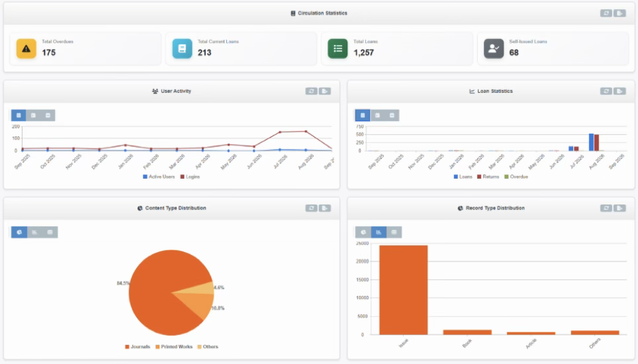The width and height of the screenshot is (638, 364).
Task: Select bar chart view for Record Type Distribution
Action: coord(379,232)
